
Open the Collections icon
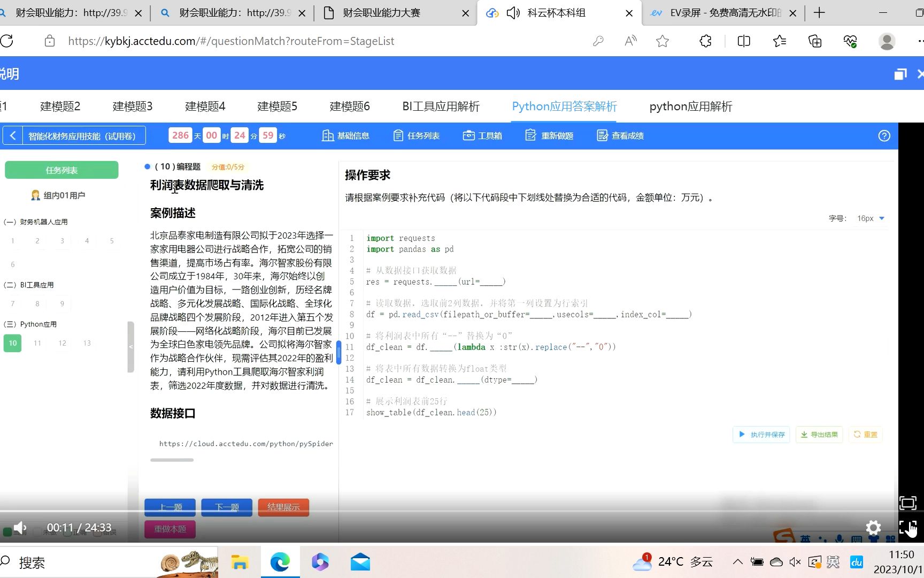point(815,41)
